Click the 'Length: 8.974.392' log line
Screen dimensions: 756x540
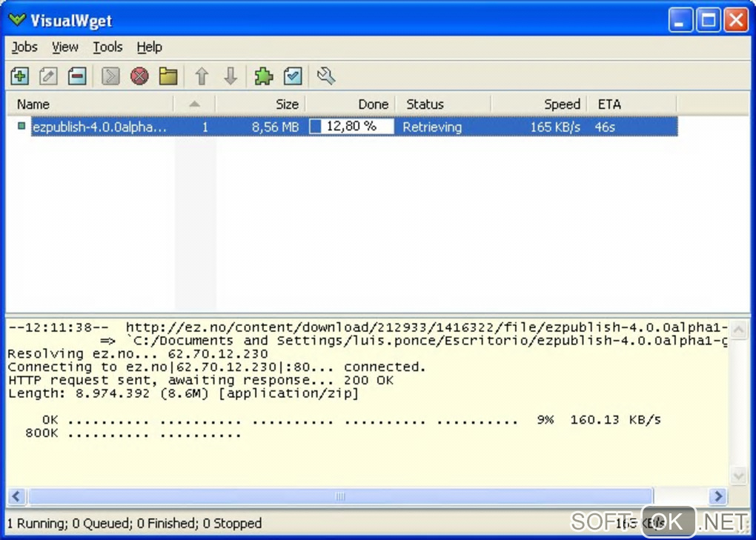(x=184, y=393)
